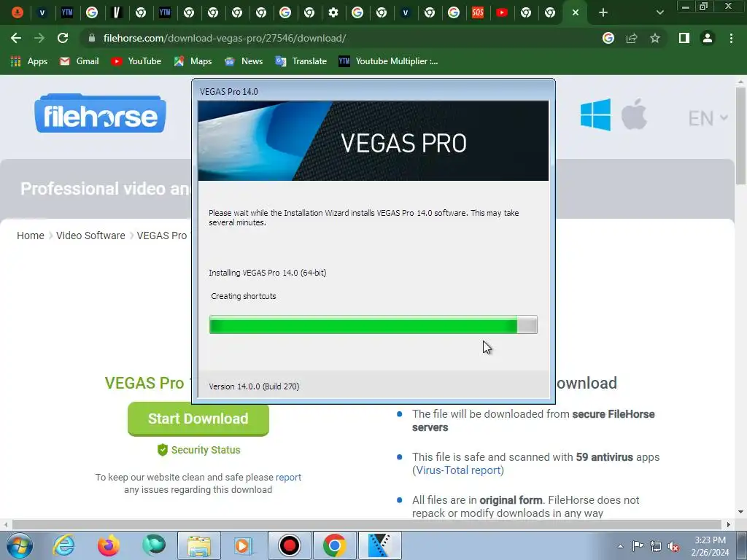The height and width of the screenshot is (560, 747).
Task: Select the Windows platform icon
Action: 595,114
